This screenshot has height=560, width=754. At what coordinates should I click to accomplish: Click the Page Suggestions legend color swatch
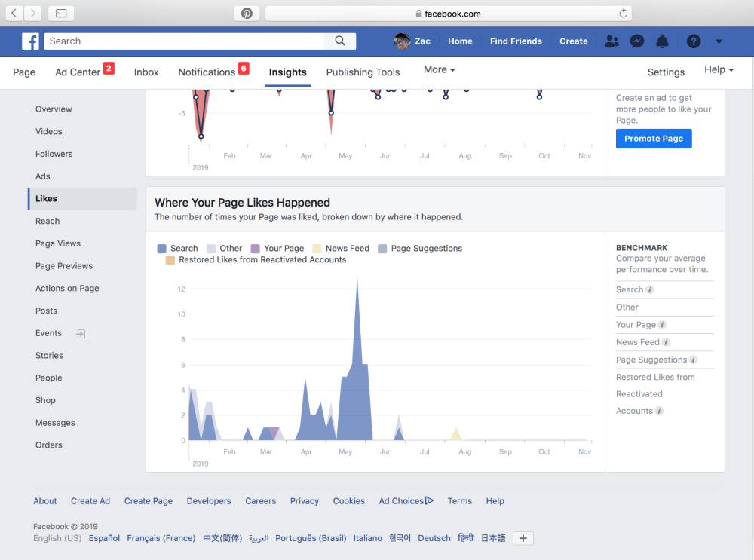coord(383,249)
